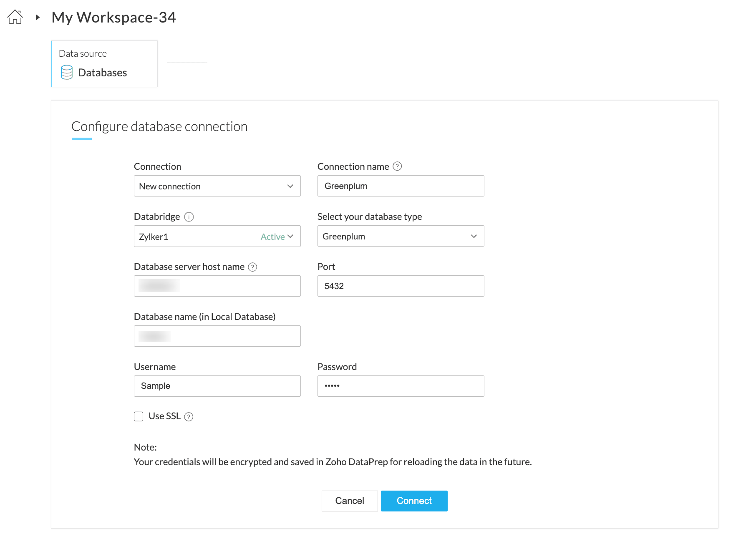Click the Connection name help icon
Viewport: 756px width, 549px height.
pyautogui.click(x=397, y=166)
